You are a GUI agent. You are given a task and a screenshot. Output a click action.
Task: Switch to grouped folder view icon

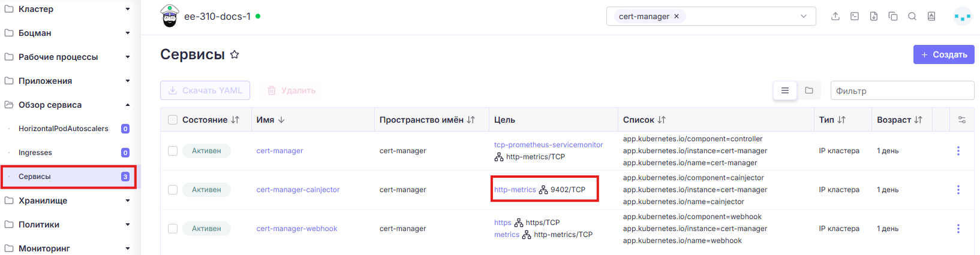tap(809, 90)
